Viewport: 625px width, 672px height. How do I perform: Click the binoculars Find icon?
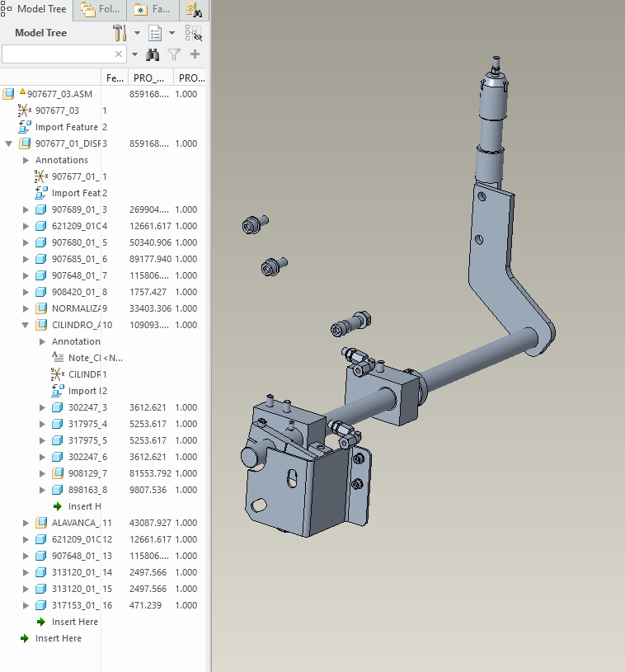coord(153,54)
